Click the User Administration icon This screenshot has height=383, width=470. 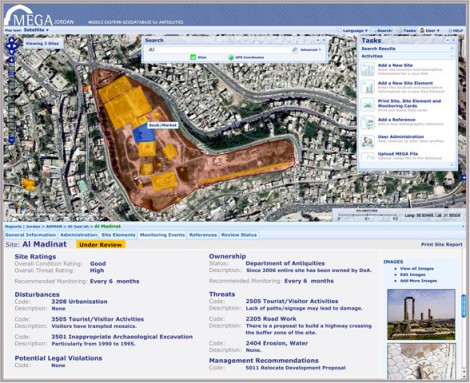point(368,141)
